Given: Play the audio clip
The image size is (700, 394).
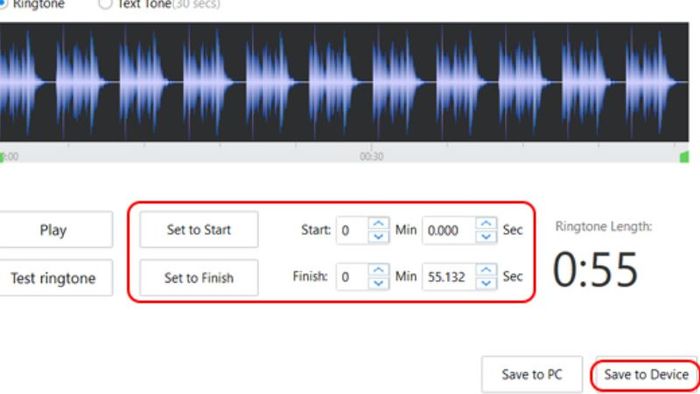Looking at the screenshot, I should (x=54, y=229).
